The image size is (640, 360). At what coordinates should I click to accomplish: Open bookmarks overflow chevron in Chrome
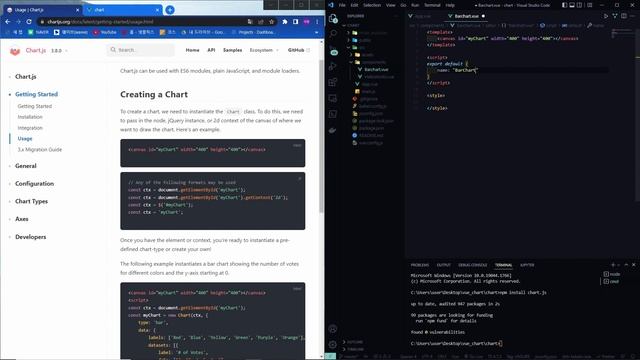click(x=317, y=32)
